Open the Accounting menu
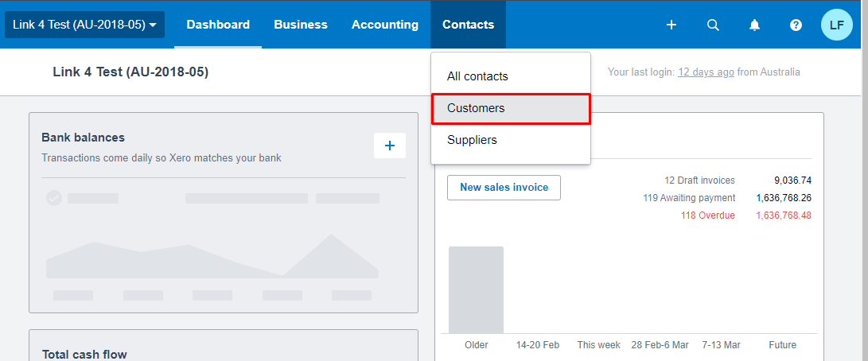Viewport: 868px width, 361px height. pos(385,25)
